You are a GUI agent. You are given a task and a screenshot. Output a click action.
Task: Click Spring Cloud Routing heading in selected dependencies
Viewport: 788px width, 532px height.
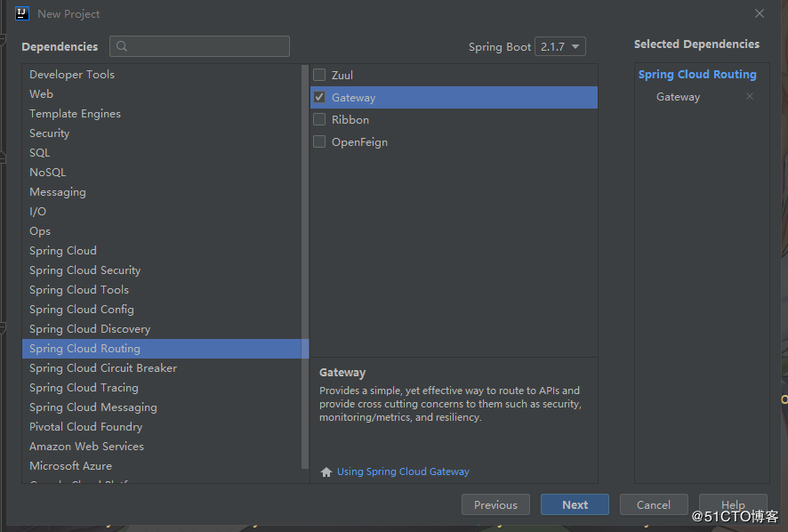click(697, 75)
